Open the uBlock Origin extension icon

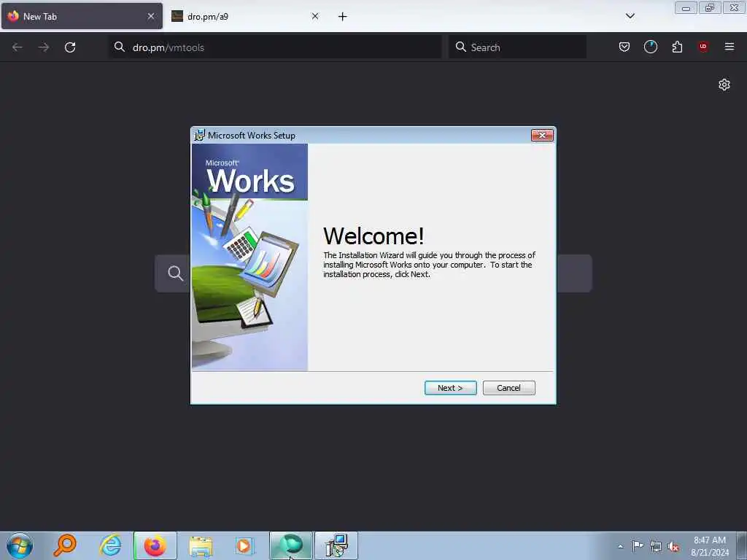pyautogui.click(x=703, y=47)
